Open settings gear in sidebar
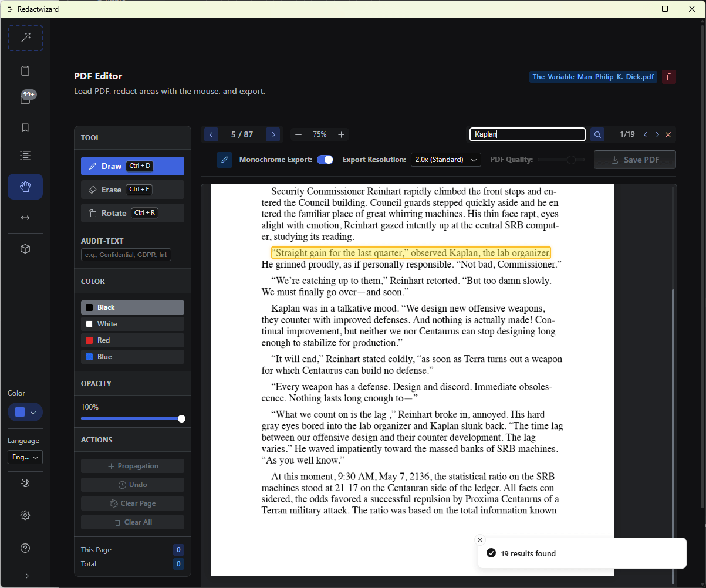Screen dimensions: 706x588 25,515
